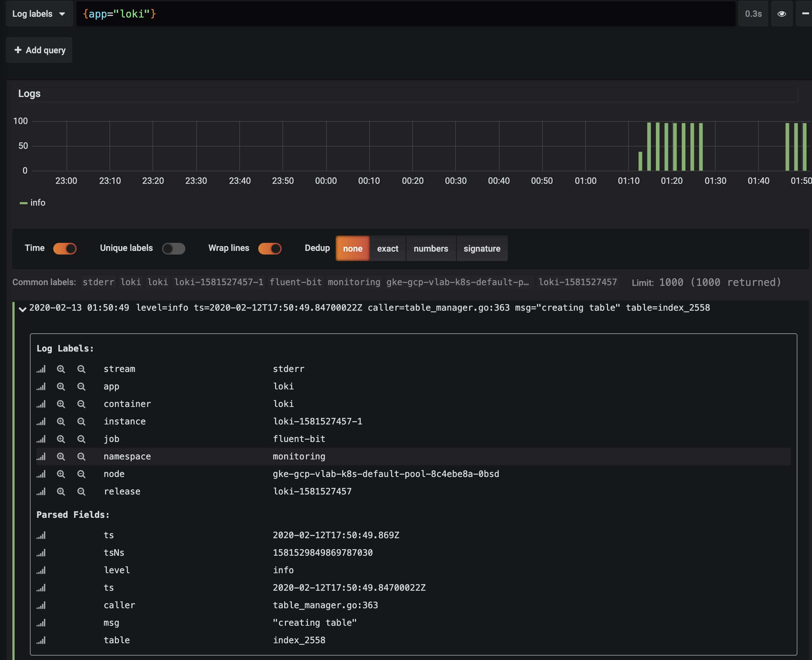Filter for job fluent-bit
Viewport: 812px width, 660px height.
61,439
